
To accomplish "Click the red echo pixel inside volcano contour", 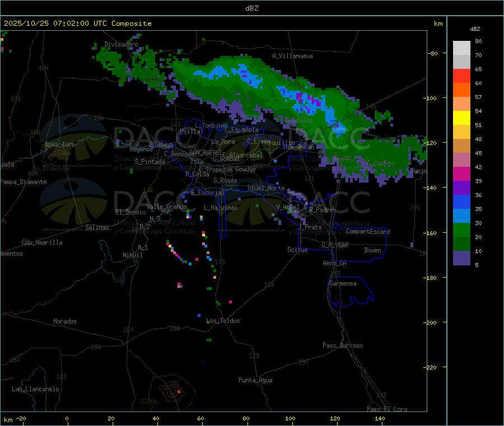I will [x=179, y=391].
